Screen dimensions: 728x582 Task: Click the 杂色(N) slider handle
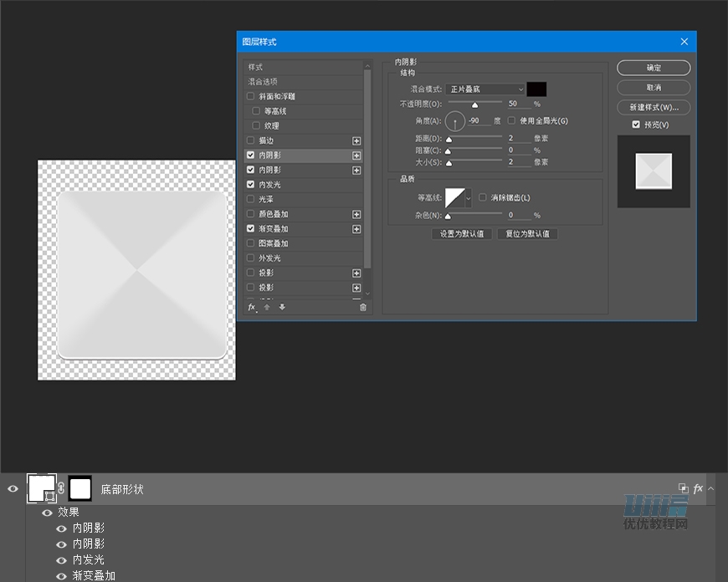point(448,217)
